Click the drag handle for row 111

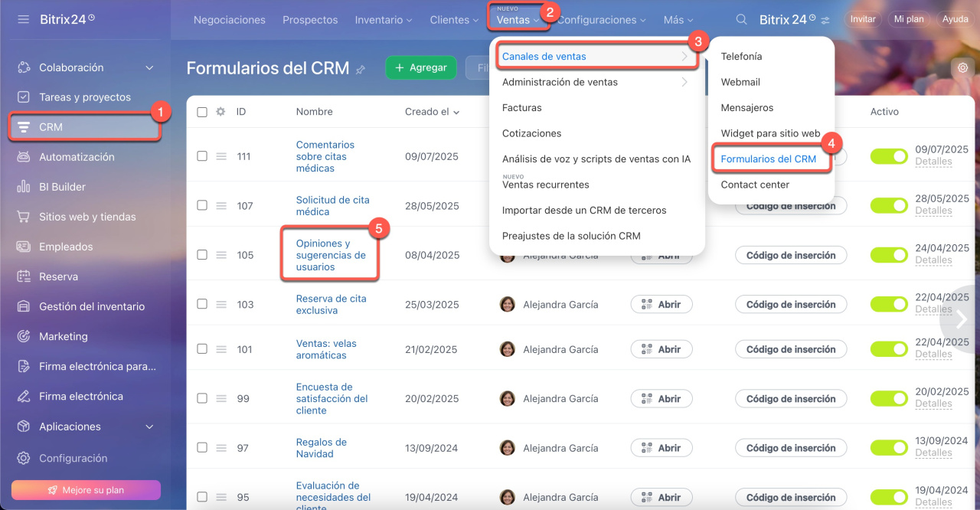click(x=220, y=156)
